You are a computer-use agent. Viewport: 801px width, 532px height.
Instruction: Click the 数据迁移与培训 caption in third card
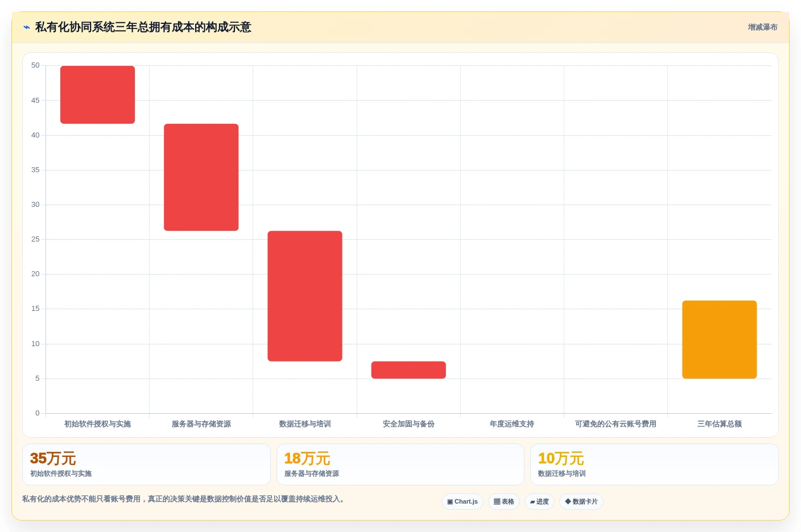(x=562, y=473)
